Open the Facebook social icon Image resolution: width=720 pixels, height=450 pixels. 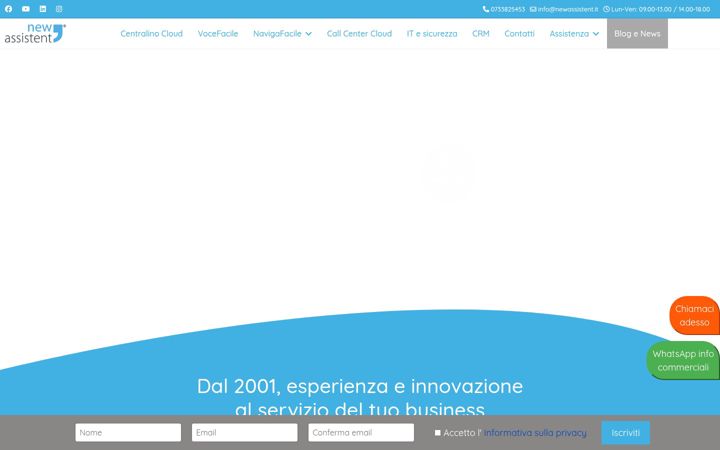8,9
